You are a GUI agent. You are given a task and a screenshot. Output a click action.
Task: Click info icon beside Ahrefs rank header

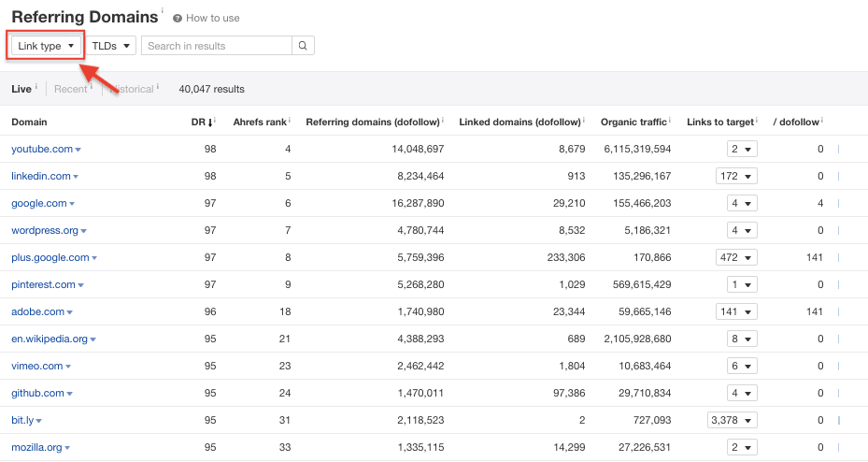click(290, 121)
